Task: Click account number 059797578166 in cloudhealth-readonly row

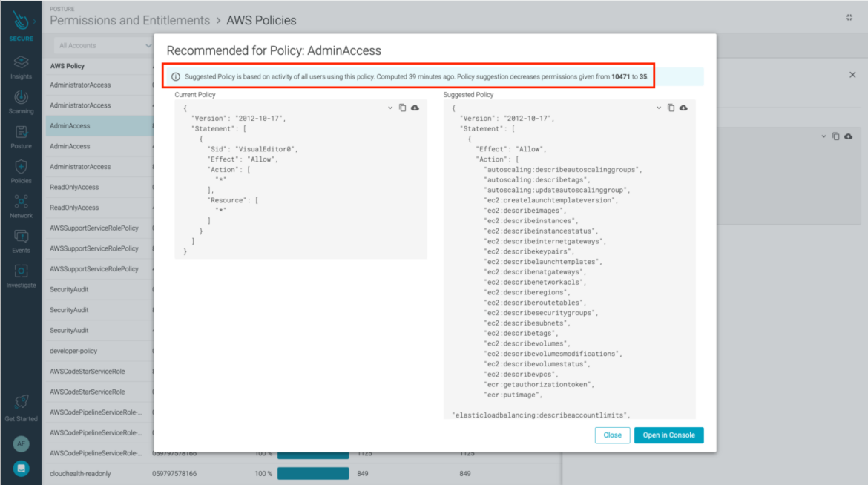Action: point(174,474)
